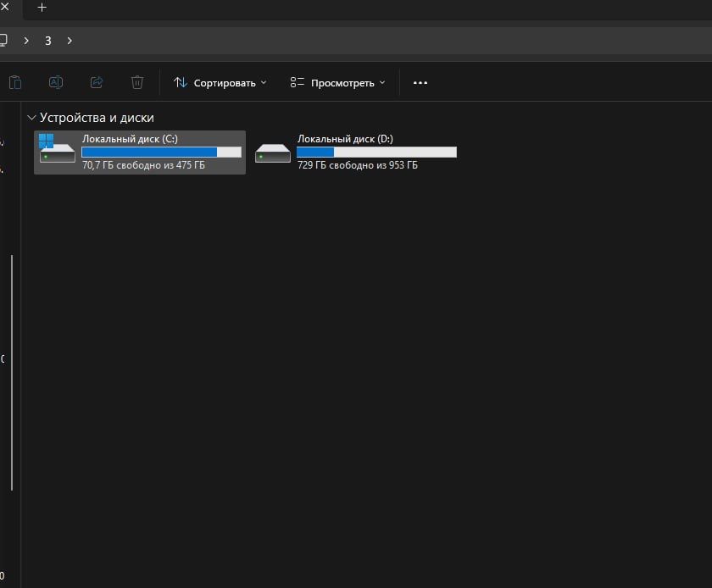712x588 pixels.
Task: Click the '729 ГБ свободно из 953 ГБ' text
Action: pyautogui.click(x=358, y=165)
